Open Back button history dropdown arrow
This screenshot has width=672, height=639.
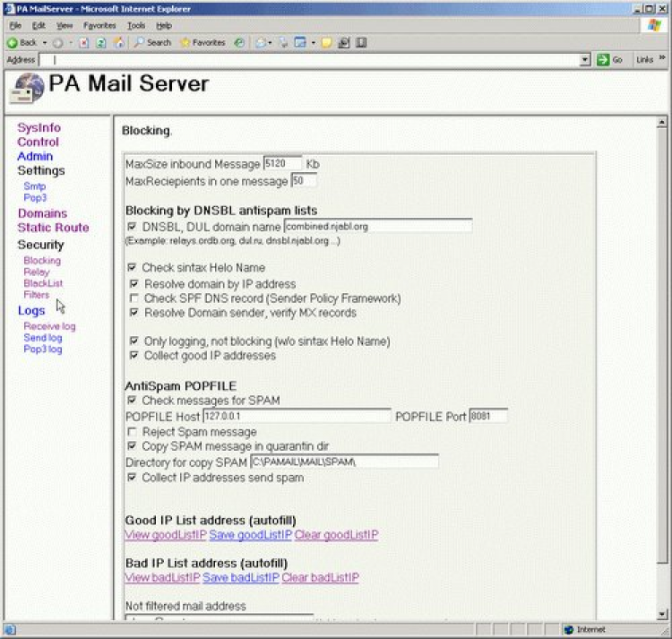(x=45, y=43)
